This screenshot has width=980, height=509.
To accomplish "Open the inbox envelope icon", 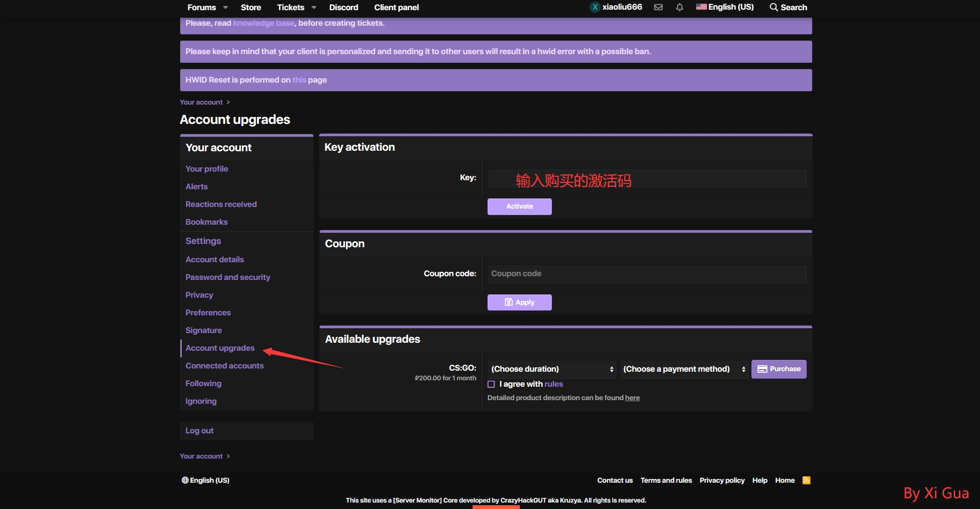I will (x=658, y=8).
